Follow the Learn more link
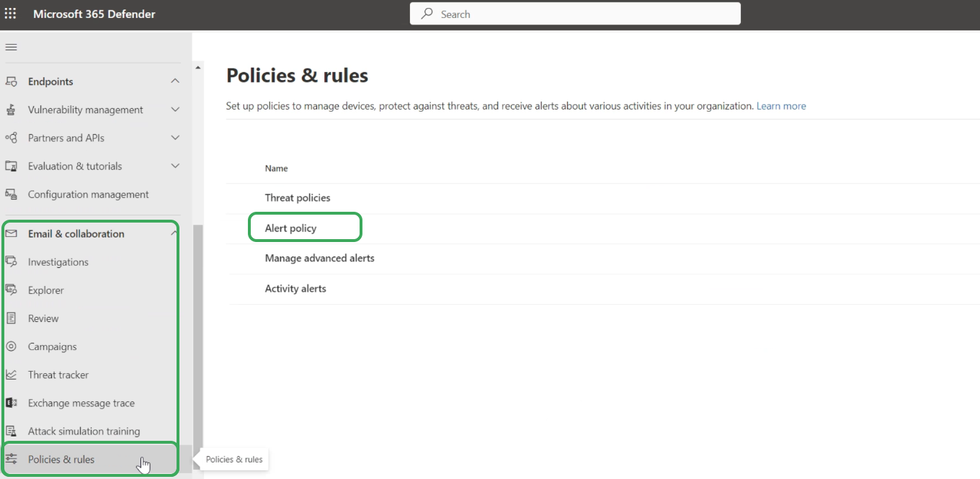The image size is (980, 479). (781, 106)
